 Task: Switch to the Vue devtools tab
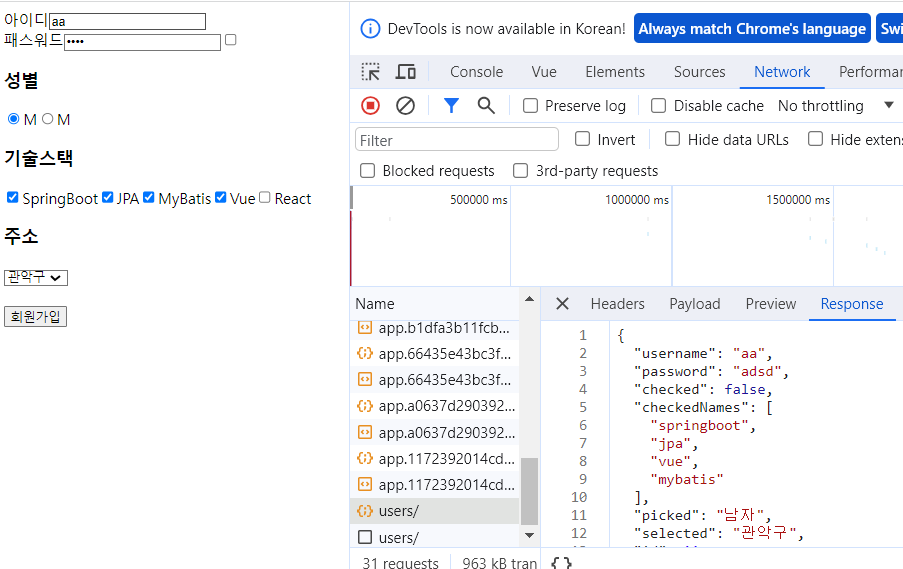[x=544, y=72]
